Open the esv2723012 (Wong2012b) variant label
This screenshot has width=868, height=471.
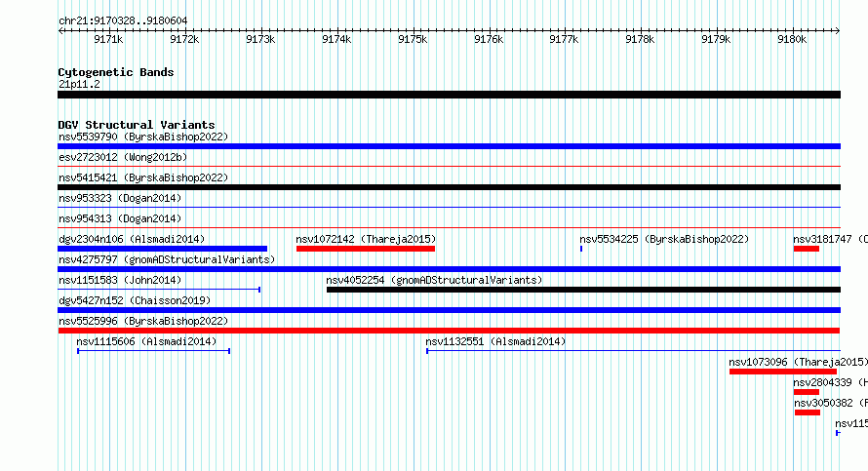[x=123, y=157]
